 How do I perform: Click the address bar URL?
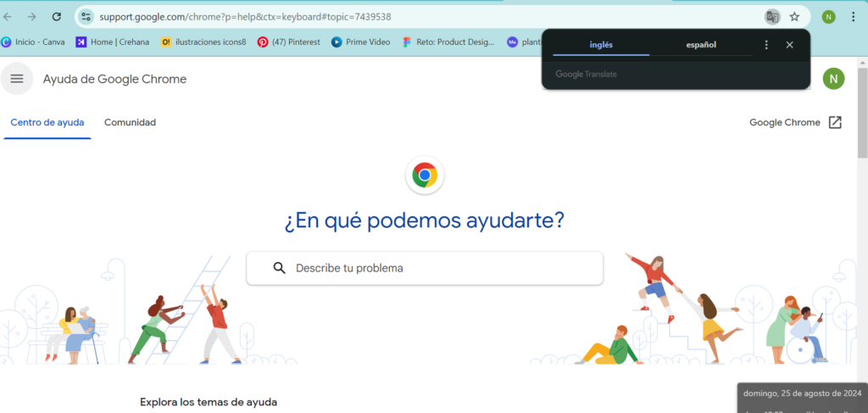pyautogui.click(x=245, y=17)
